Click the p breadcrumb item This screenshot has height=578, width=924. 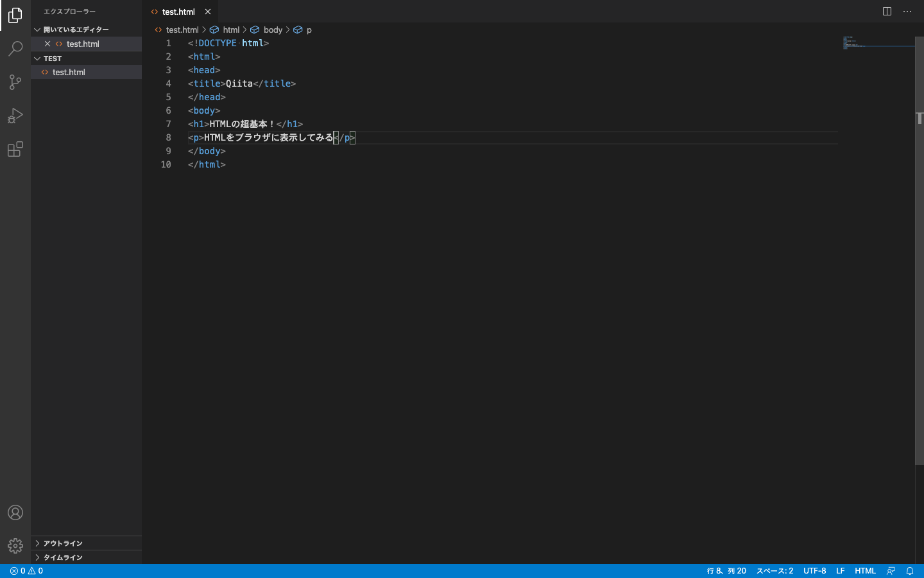303,30
